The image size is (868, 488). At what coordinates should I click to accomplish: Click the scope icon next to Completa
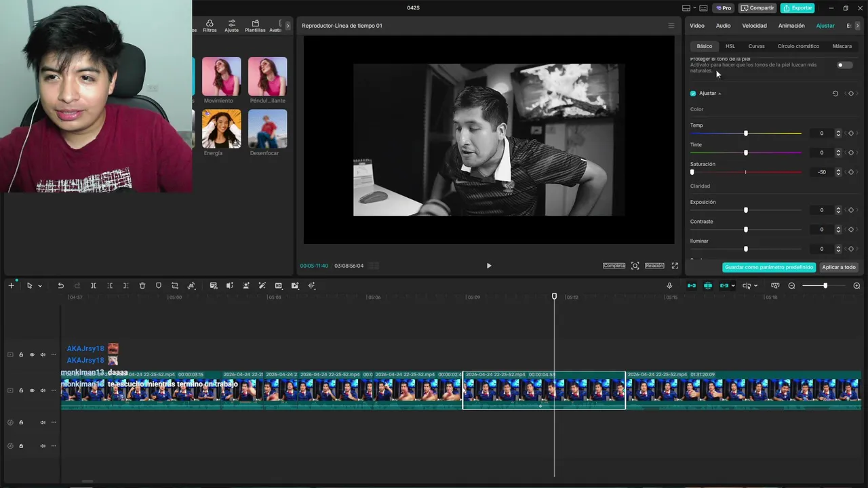[635, 266]
